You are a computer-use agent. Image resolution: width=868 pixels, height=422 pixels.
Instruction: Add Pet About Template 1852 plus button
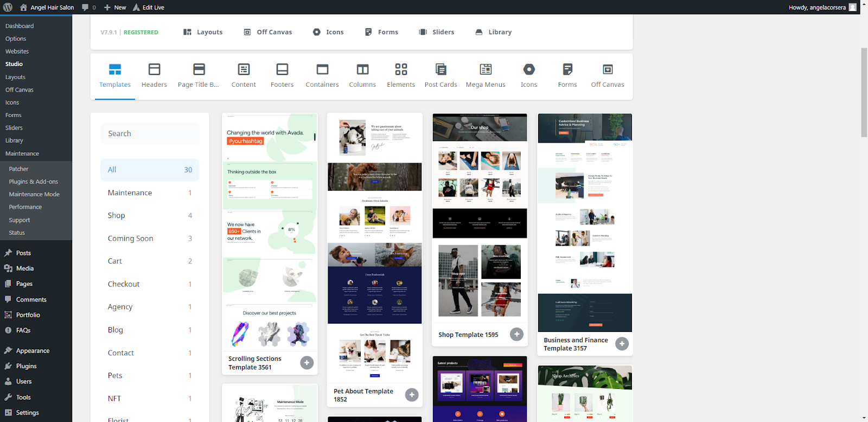tap(412, 395)
